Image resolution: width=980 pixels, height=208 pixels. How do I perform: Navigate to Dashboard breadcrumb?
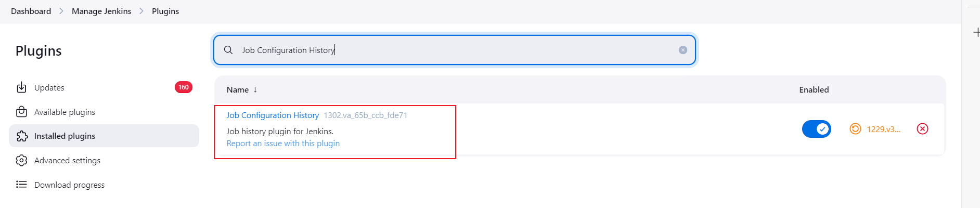click(31, 11)
